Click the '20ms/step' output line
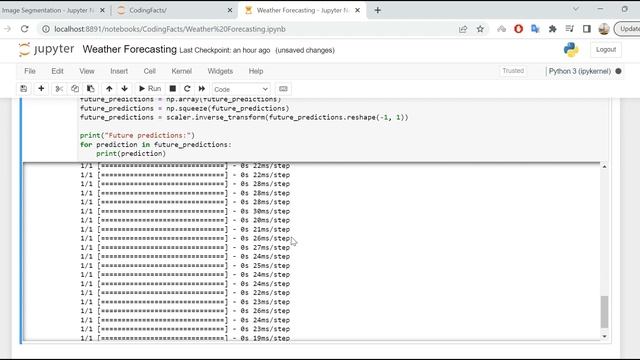640x360 pixels. pos(185,220)
